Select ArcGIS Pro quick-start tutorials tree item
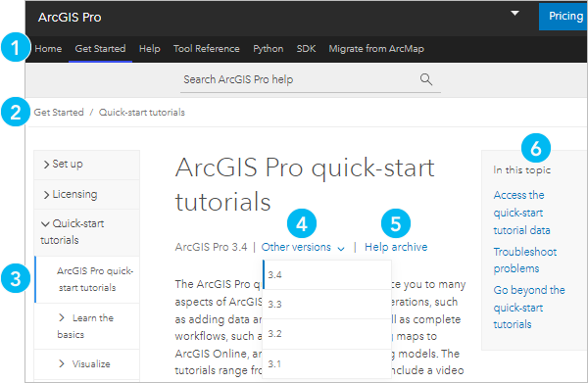The height and width of the screenshot is (383, 588). (x=87, y=279)
